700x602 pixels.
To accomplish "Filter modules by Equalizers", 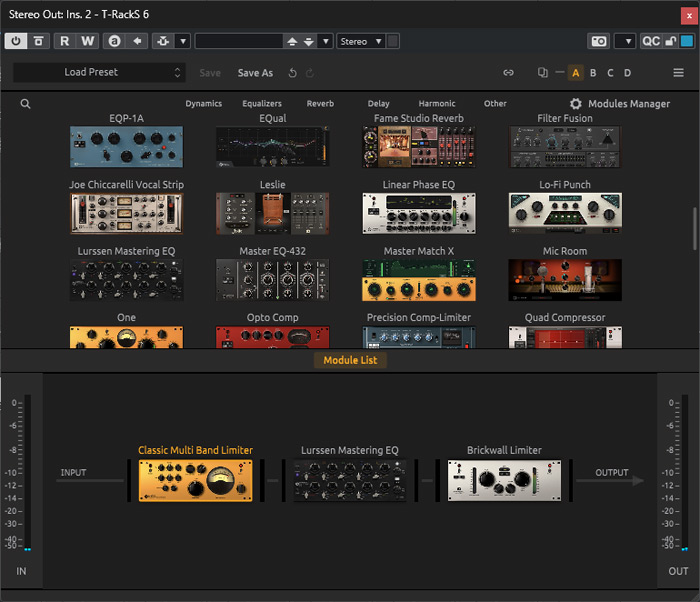I will (262, 104).
